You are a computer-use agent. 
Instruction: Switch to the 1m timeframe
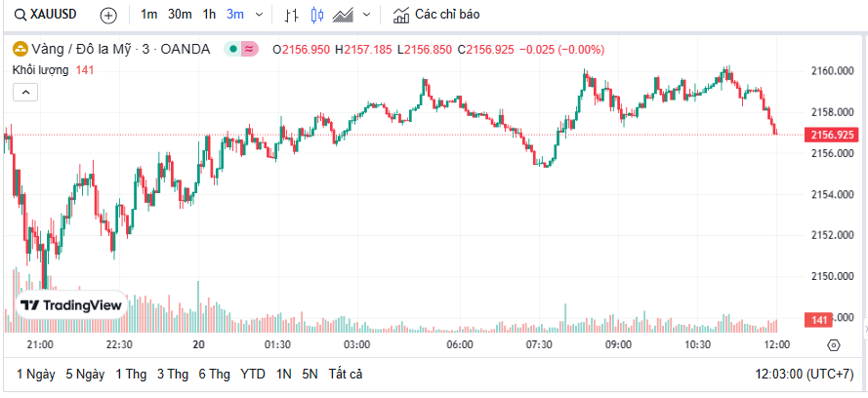[x=148, y=16]
